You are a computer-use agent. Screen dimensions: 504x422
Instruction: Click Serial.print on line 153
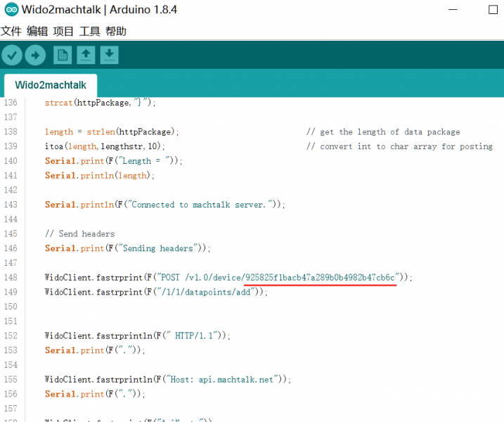click(x=75, y=350)
